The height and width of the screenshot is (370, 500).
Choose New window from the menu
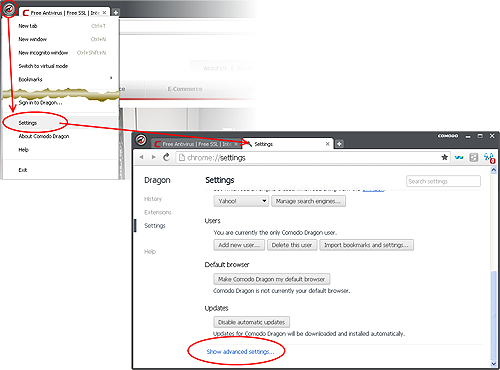(x=61, y=39)
